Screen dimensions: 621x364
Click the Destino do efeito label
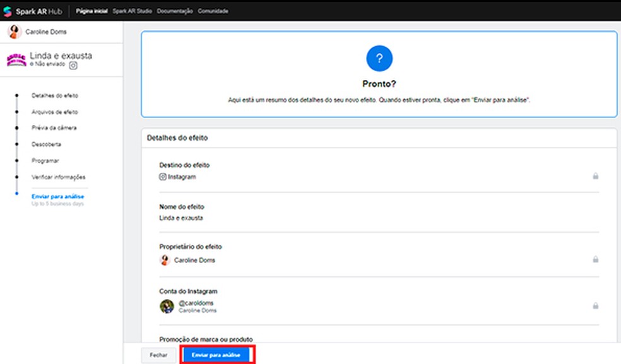pos(184,165)
